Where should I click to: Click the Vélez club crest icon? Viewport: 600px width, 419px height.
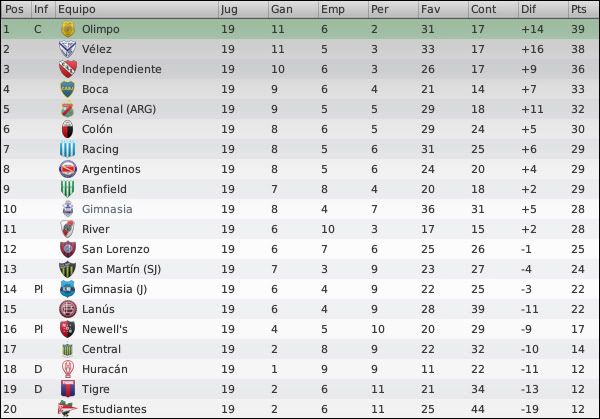[x=68, y=49]
